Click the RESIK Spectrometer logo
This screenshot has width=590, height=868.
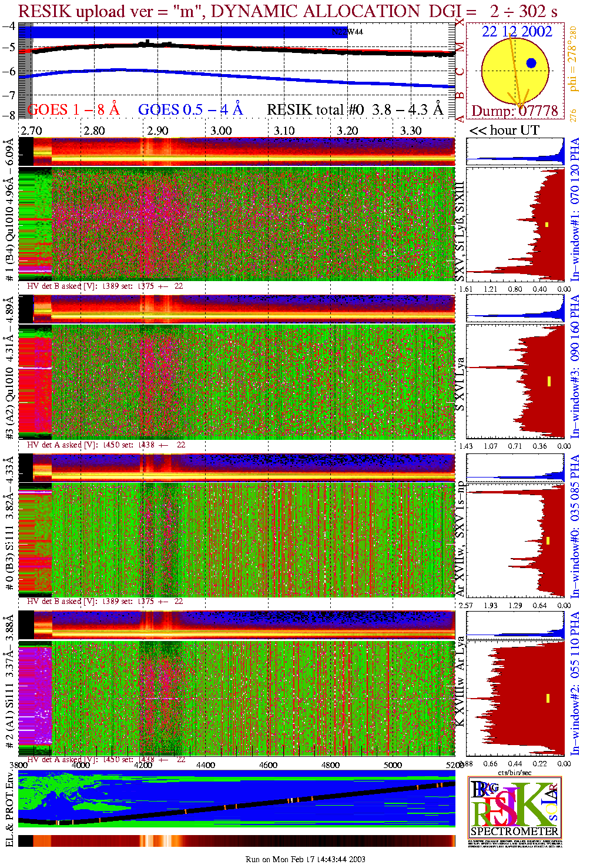coord(515,807)
